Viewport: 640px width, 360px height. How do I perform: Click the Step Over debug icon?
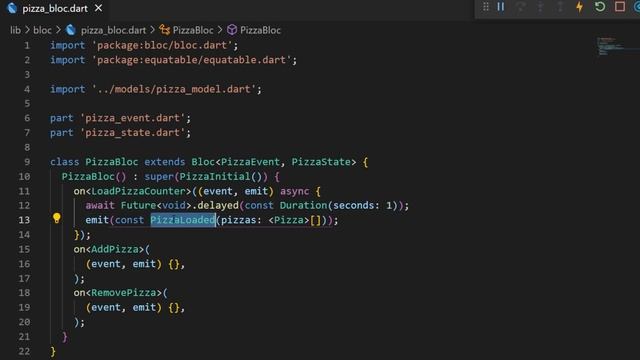tap(520, 7)
